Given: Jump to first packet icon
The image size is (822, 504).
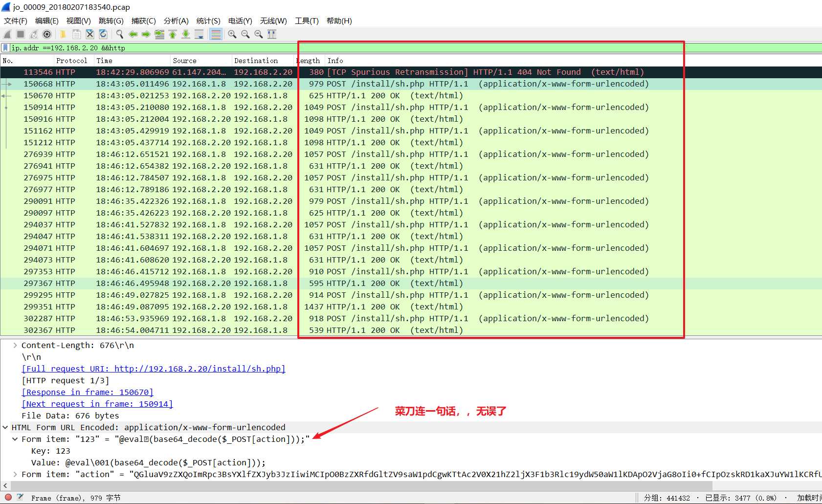Looking at the screenshot, I should point(173,34).
